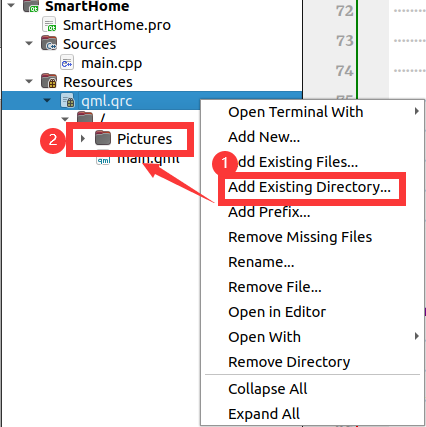Click the Pictures folder icon
Viewport: 426px width, 427px height.
pyautogui.click(x=103, y=138)
